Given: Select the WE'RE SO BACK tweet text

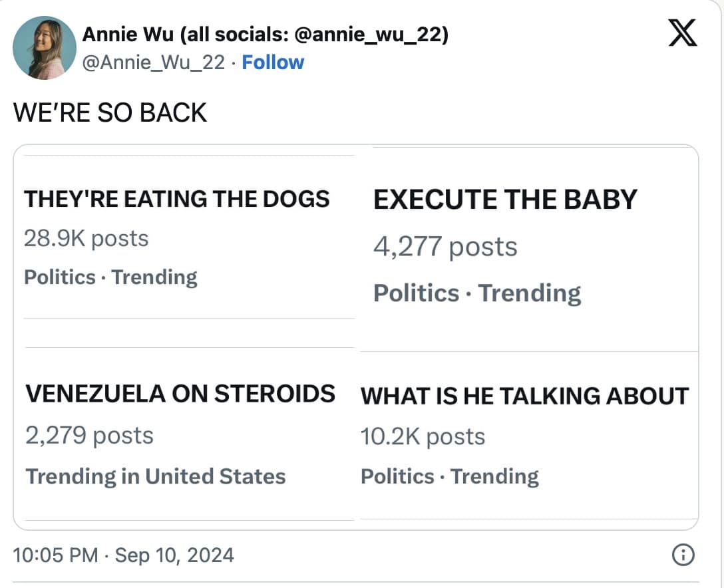Looking at the screenshot, I should [x=110, y=113].
